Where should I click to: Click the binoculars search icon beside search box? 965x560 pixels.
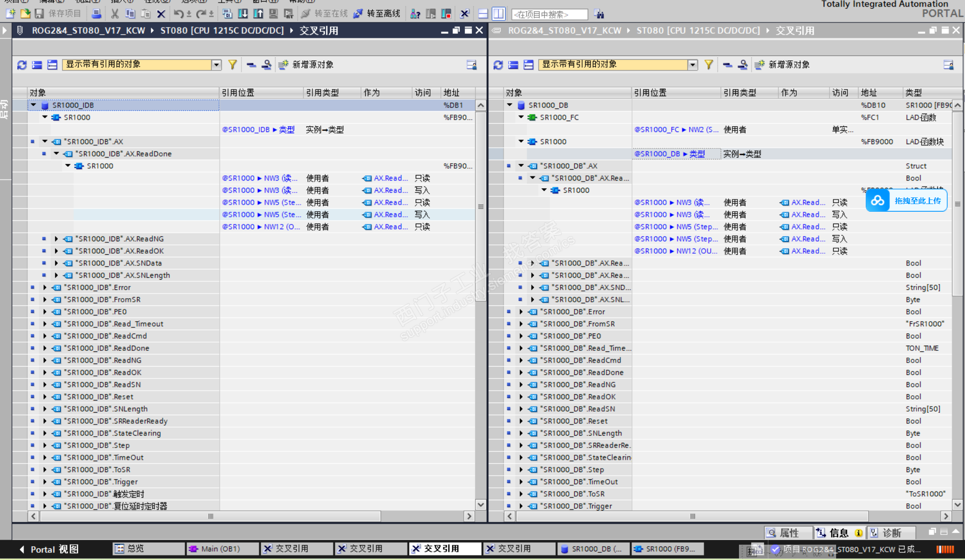pos(599,14)
